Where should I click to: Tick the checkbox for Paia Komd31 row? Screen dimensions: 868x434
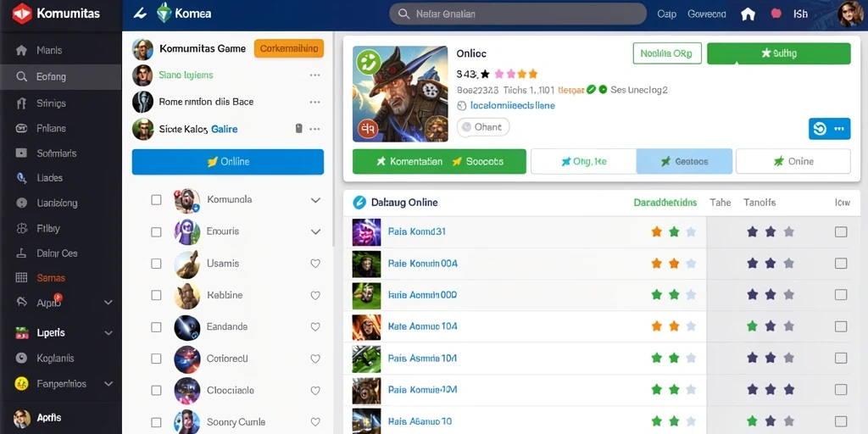841,232
